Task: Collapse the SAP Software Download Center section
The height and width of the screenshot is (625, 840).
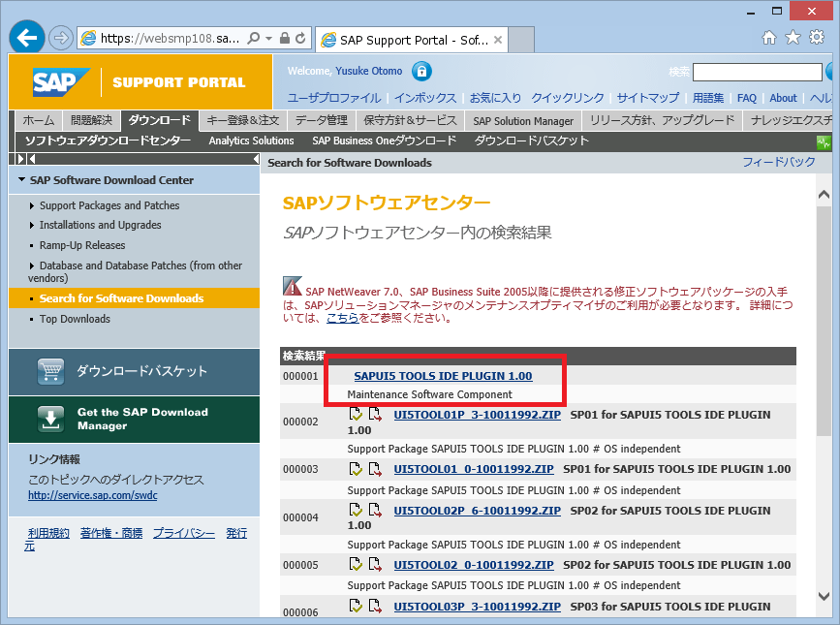Action: 21,180
